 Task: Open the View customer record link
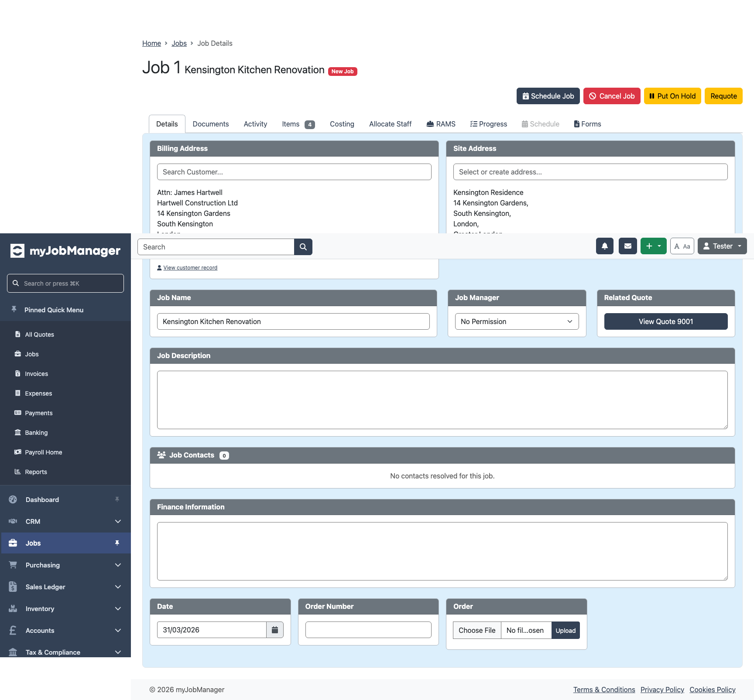click(190, 268)
